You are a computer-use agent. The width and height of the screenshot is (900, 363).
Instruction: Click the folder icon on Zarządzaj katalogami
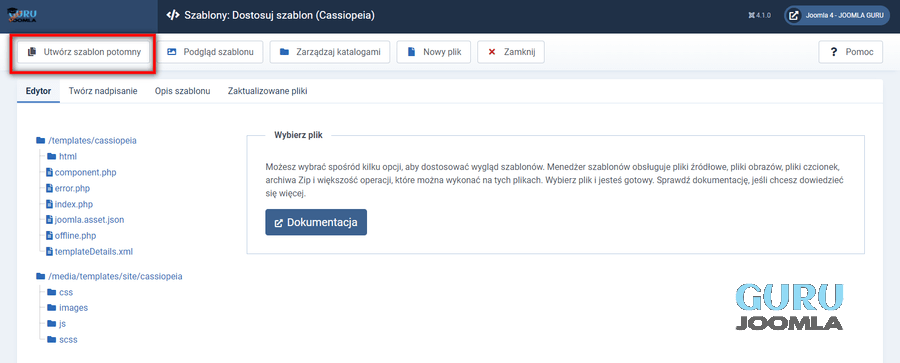[x=284, y=52]
